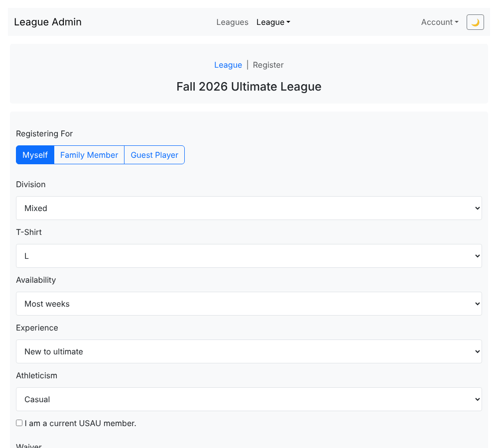The image size is (498, 448).
Task: Click the 'Availability' field label
Action: (x=36, y=280)
